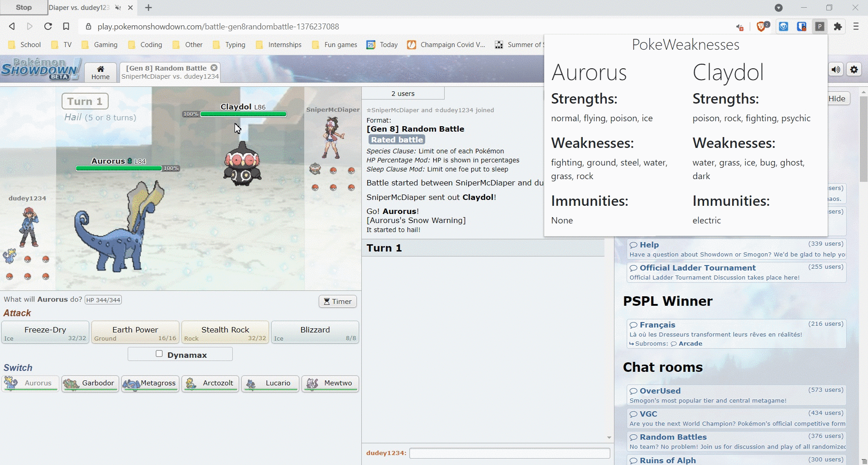The width and height of the screenshot is (868, 465).
Task: Click the muted speaker icon on browser tab
Action: (x=118, y=7)
